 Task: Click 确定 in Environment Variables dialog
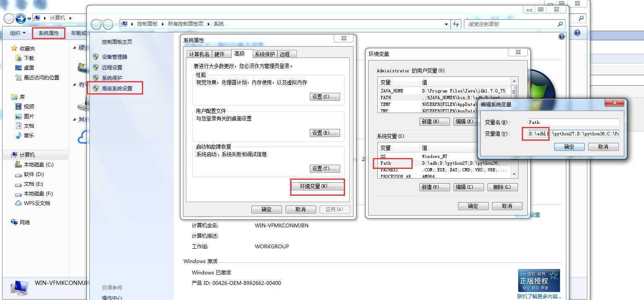473,206
